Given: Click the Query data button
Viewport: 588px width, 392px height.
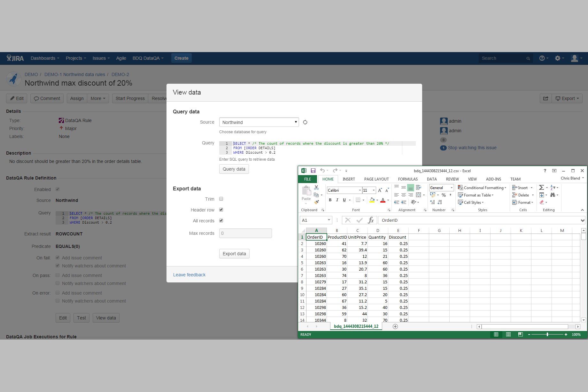Looking at the screenshot, I should click(x=234, y=169).
